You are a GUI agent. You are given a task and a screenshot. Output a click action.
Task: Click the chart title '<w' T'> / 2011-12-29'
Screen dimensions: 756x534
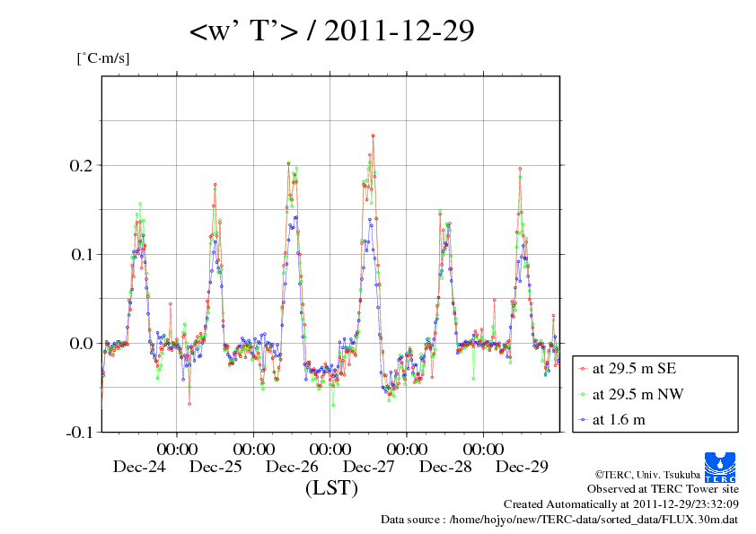click(x=331, y=31)
